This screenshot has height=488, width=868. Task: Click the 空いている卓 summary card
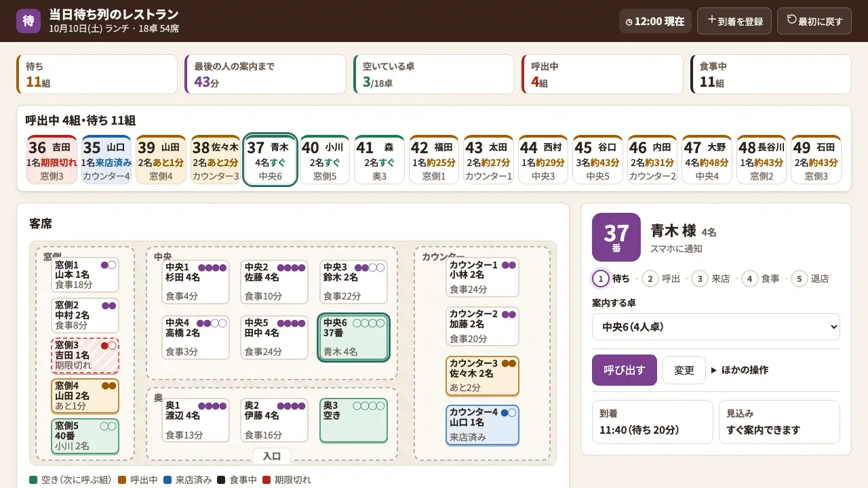click(434, 75)
